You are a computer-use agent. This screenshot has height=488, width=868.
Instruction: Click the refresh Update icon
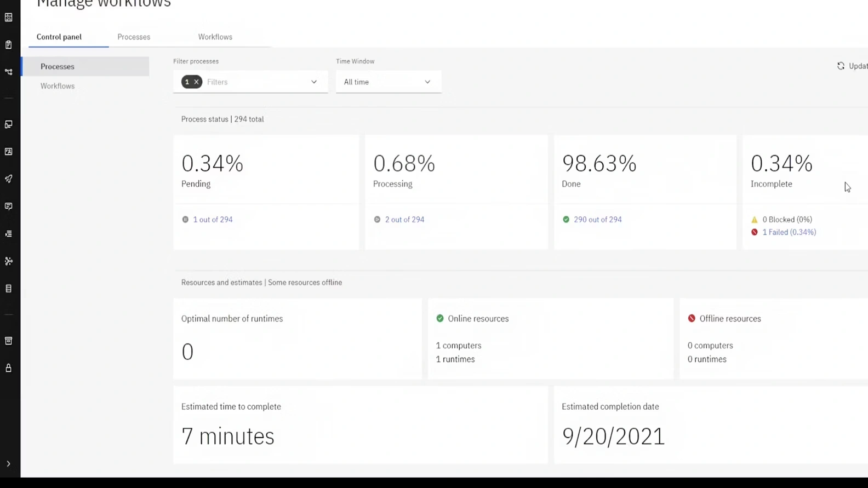(x=841, y=66)
